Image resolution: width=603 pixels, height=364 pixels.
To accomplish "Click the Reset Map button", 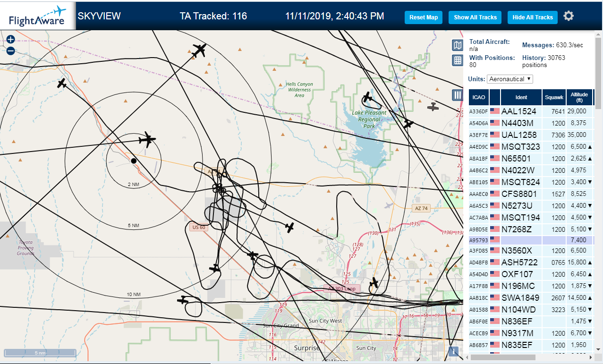I will click(424, 17).
